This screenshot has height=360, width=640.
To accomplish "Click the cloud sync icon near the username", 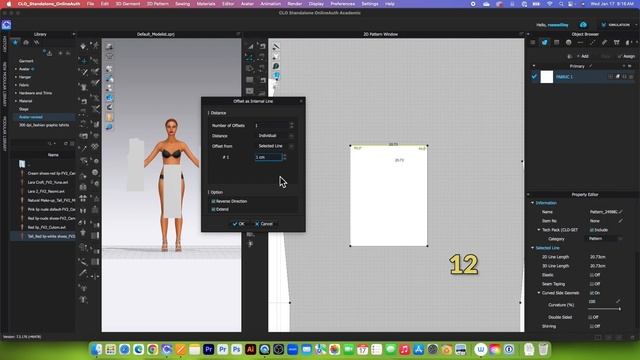I will pyautogui.click(x=583, y=25).
